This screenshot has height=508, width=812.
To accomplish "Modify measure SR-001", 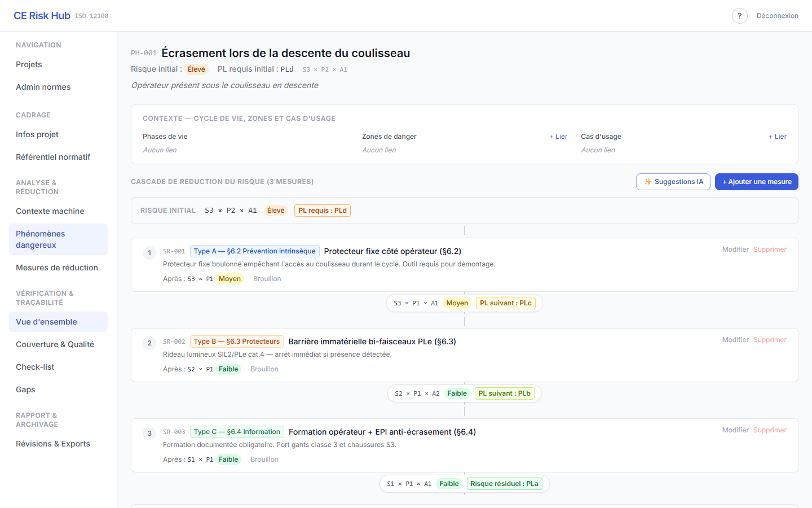I will coord(735,249).
